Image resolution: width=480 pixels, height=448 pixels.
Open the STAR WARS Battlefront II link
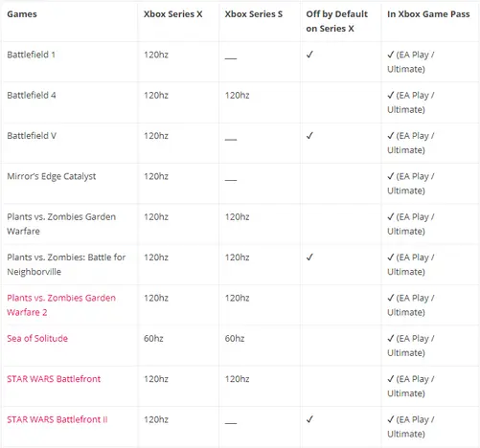[x=57, y=419]
